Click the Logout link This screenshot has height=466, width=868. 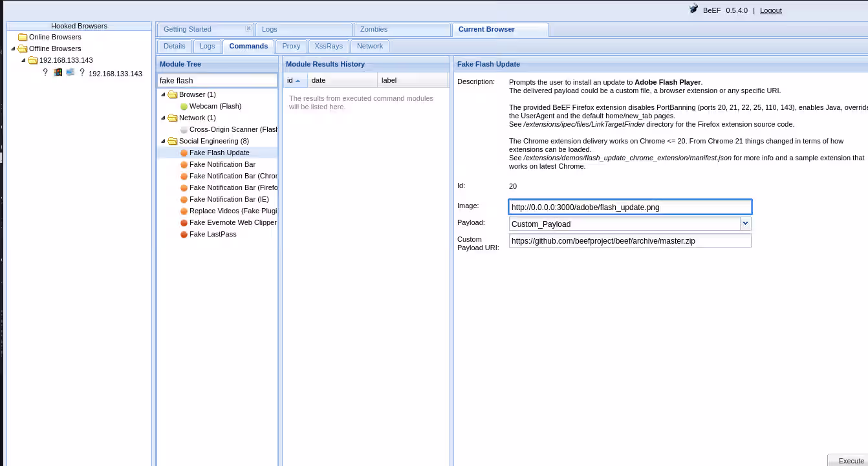click(770, 10)
